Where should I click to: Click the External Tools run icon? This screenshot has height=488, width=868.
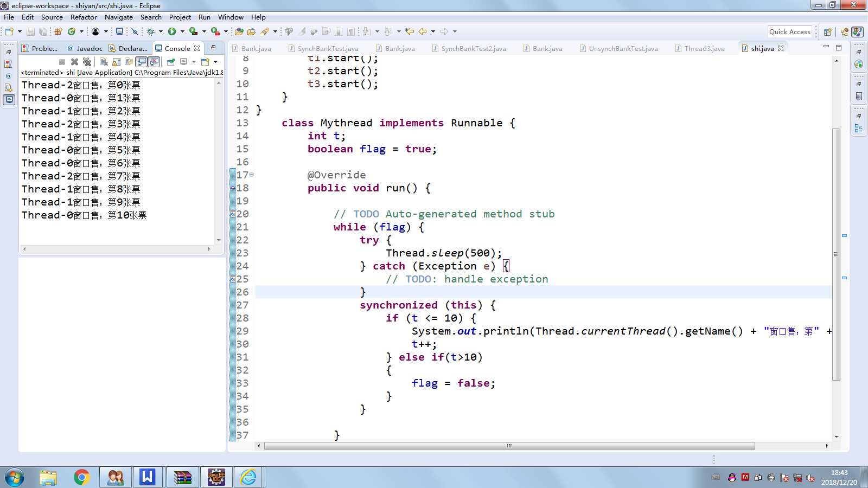tap(215, 31)
